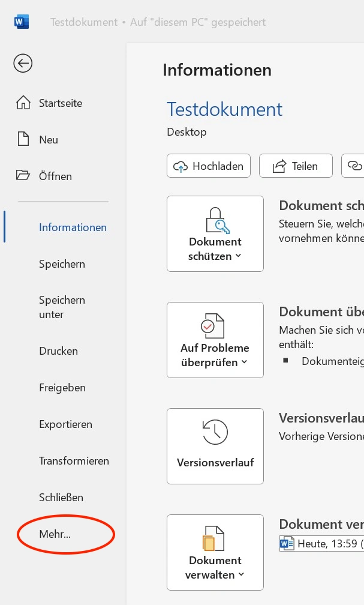
Task: Select Speichern in the sidebar
Action: tap(62, 264)
